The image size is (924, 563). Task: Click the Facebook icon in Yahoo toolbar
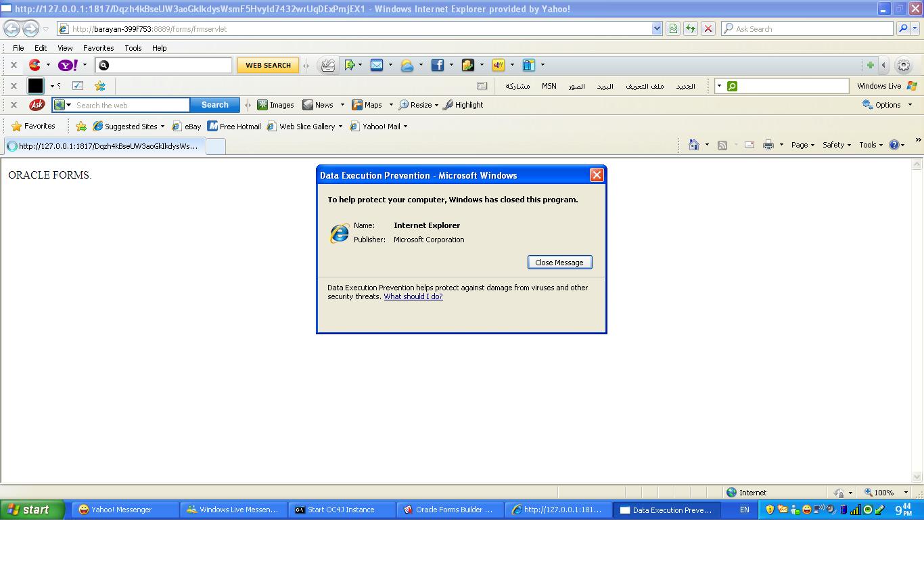(x=438, y=65)
